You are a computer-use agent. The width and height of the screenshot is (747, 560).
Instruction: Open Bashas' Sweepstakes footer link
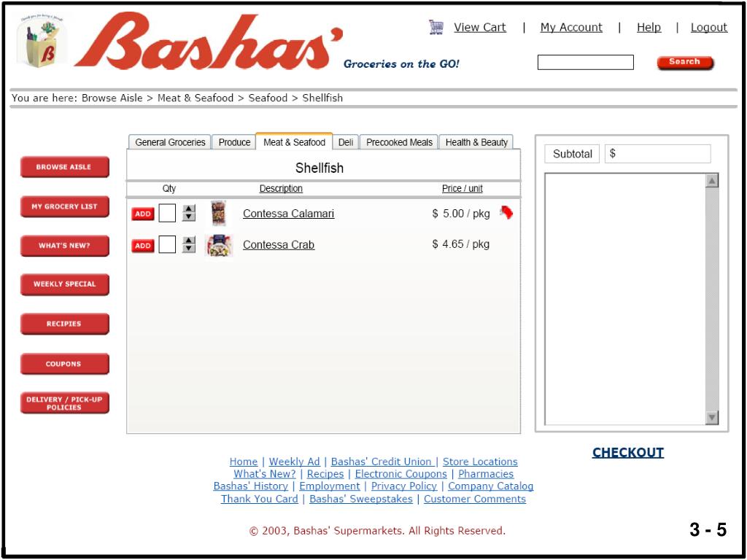point(361,499)
